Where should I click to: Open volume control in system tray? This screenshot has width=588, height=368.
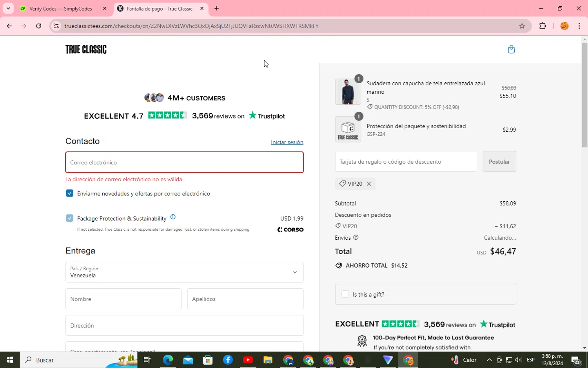click(518, 360)
